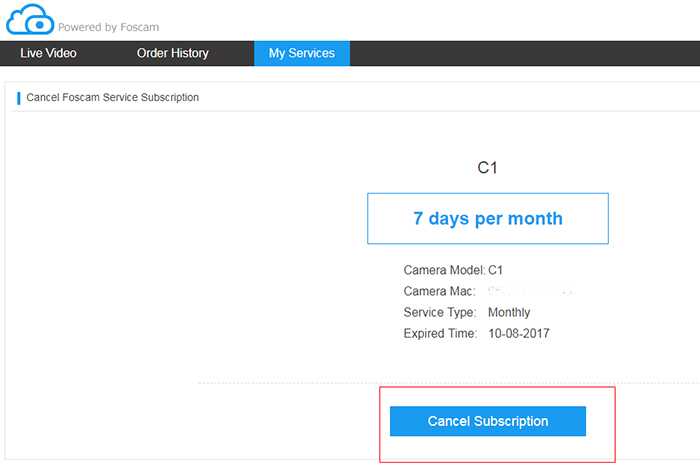Click the 'Camera Model: C1' line
This screenshot has width=700, height=468.
pyautogui.click(x=453, y=270)
